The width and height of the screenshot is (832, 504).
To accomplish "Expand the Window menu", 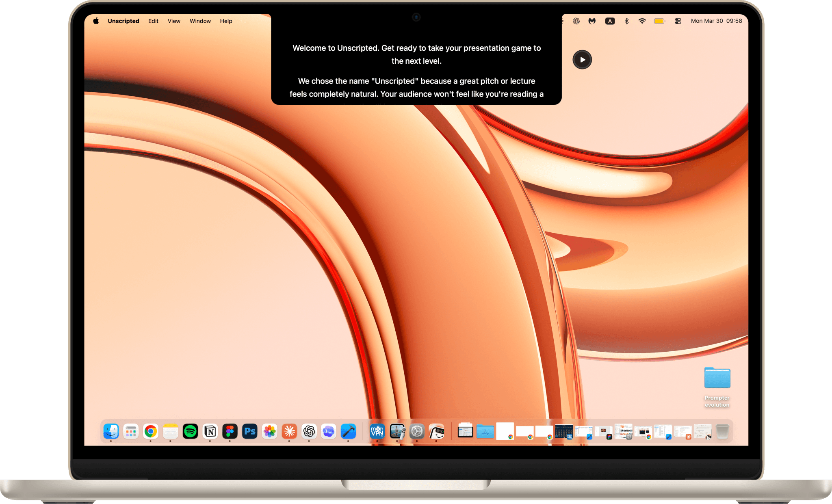I will 200,21.
